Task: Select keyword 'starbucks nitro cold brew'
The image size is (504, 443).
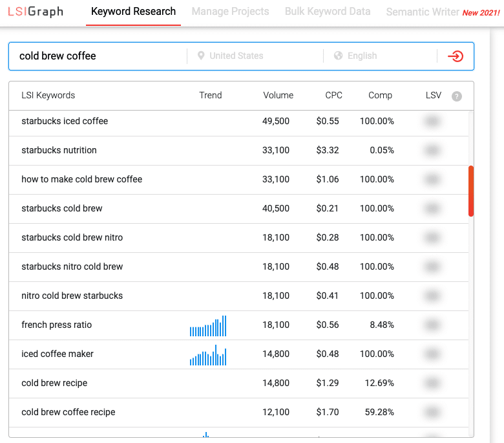Action: 72,266
